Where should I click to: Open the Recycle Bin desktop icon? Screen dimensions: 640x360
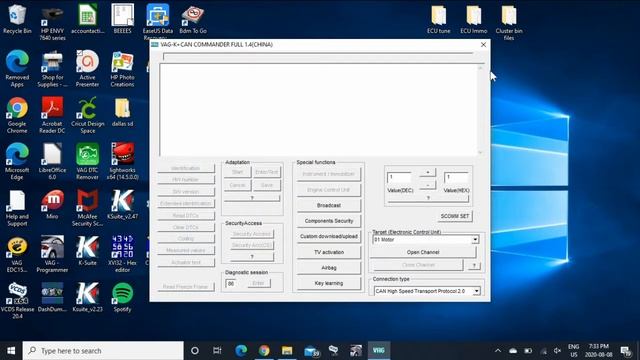[x=17, y=19]
